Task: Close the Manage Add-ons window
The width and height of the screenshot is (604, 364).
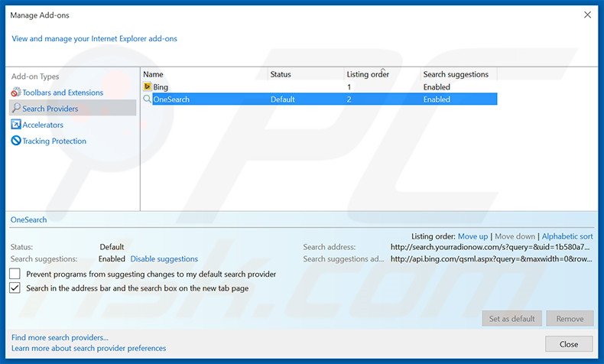Action: point(587,15)
